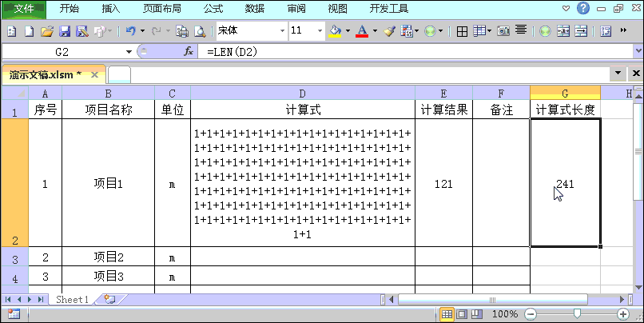Open the 公式 ribbon tab
Viewport: 644px width, 323px height.
[x=213, y=9]
